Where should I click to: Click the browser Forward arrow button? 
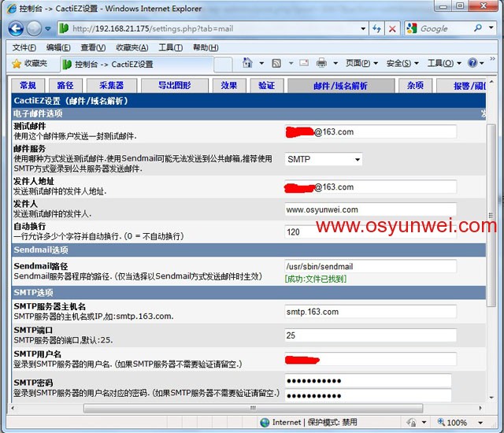pyautogui.click(x=34, y=29)
